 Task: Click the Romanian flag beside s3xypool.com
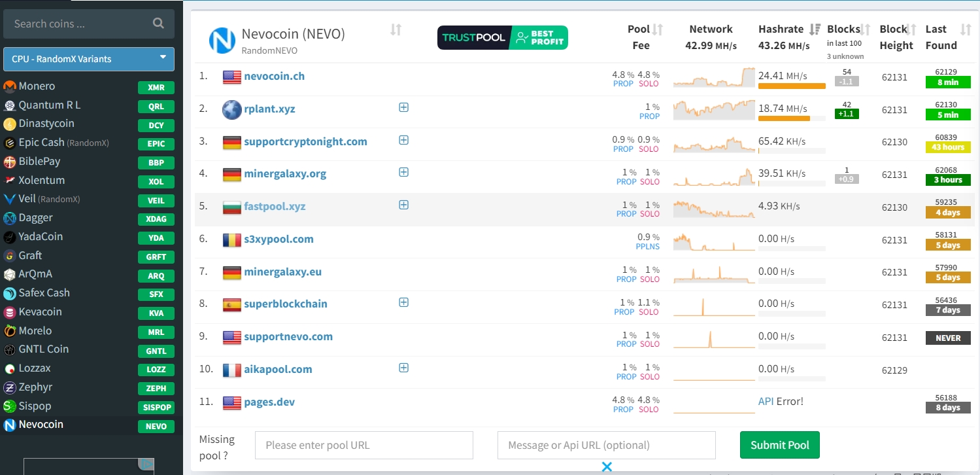click(232, 239)
